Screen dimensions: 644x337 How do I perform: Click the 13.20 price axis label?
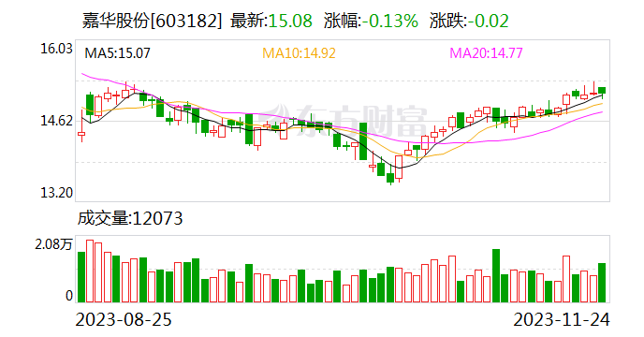(x=56, y=193)
